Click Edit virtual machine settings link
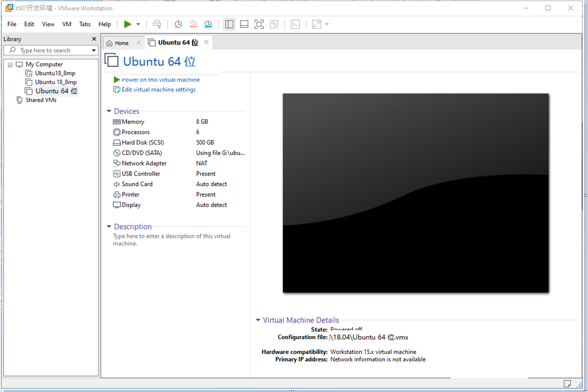 (159, 90)
